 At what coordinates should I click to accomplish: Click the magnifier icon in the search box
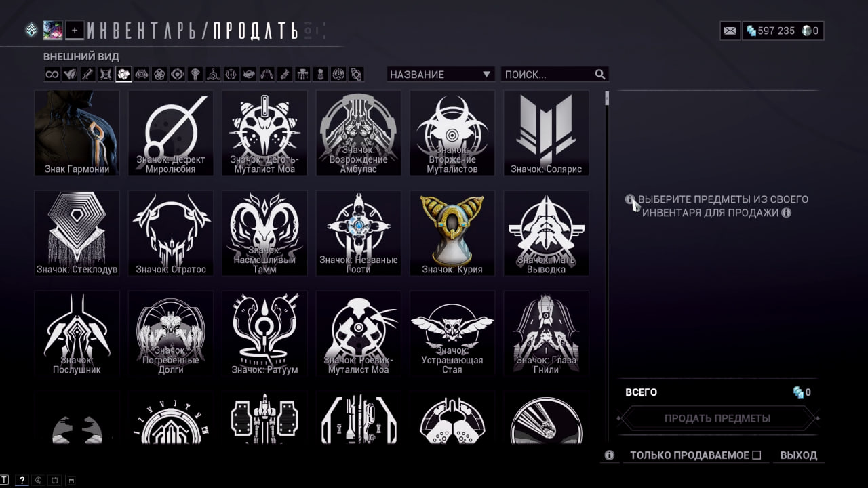pos(600,75)
